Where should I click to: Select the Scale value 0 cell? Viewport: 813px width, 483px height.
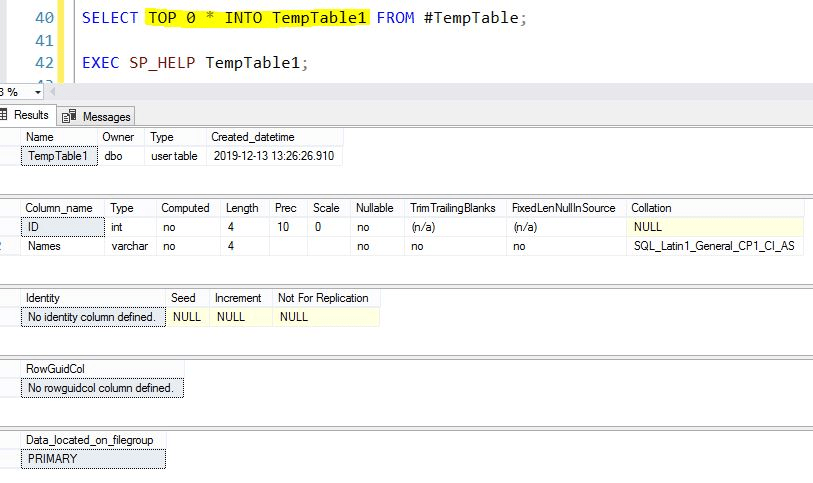click(329, 227)
